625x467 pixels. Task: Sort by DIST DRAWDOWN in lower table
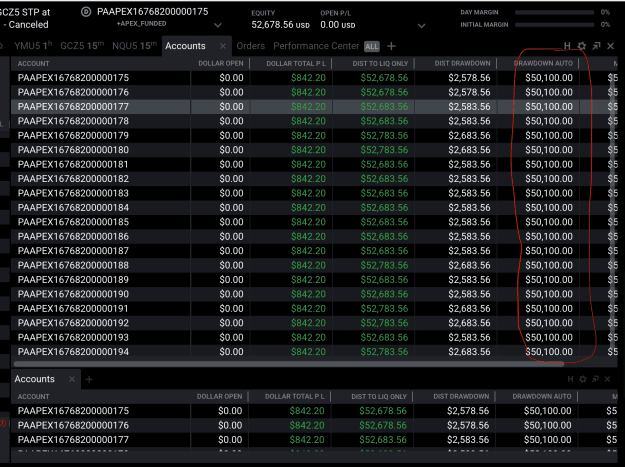(461, 397)
